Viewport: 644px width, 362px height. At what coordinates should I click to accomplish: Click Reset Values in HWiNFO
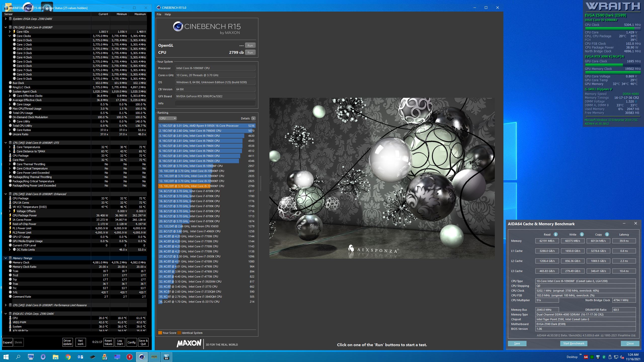(108, 342)
